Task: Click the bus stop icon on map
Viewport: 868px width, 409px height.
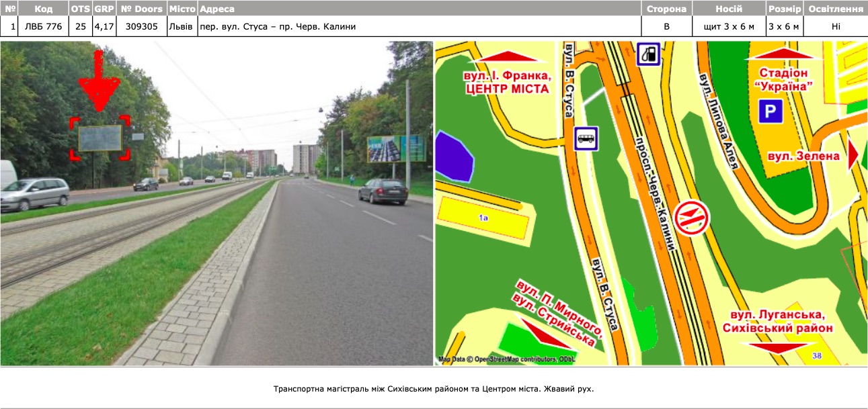Action: [586, 138]
